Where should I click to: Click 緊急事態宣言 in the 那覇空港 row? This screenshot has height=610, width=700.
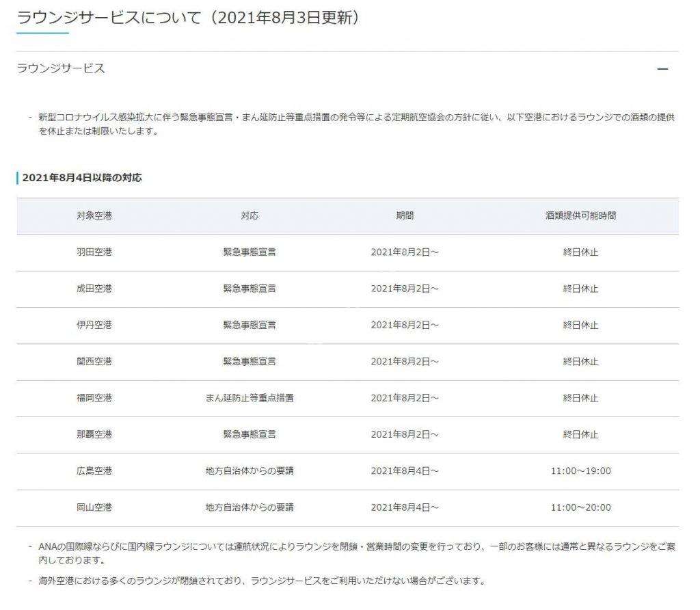pos(250,434)
